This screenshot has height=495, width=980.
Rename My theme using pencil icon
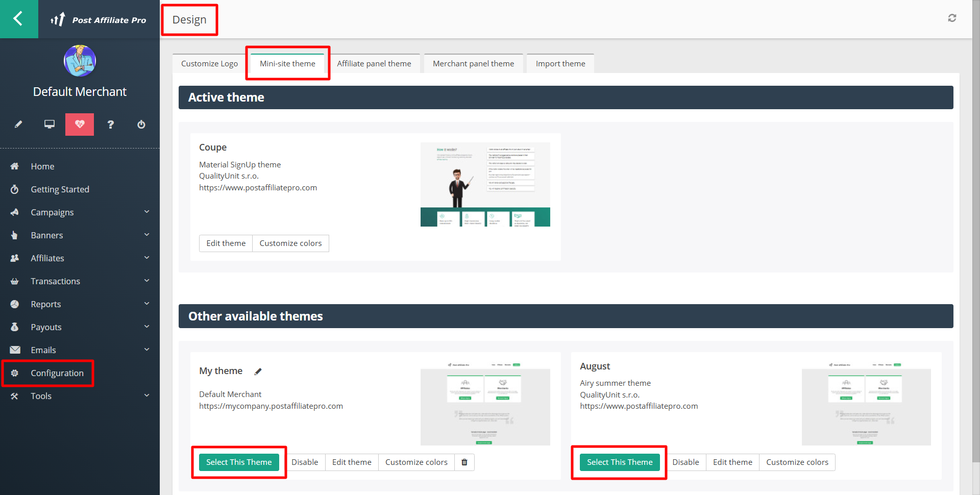258,372
